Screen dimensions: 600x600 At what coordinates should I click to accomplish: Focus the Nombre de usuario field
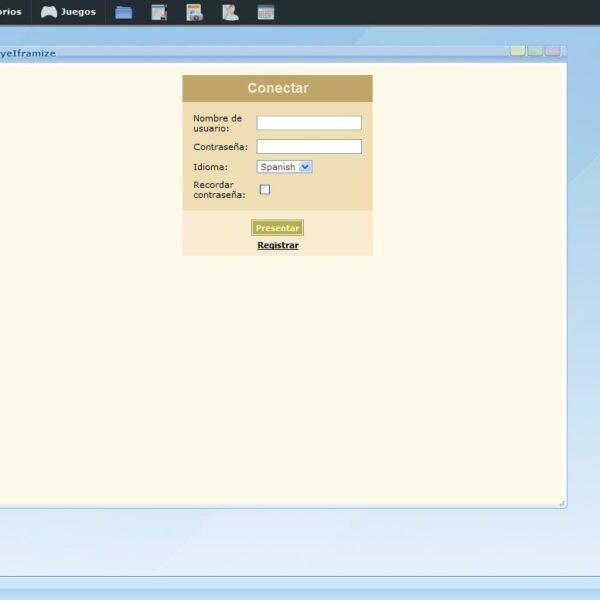(309, 123)
